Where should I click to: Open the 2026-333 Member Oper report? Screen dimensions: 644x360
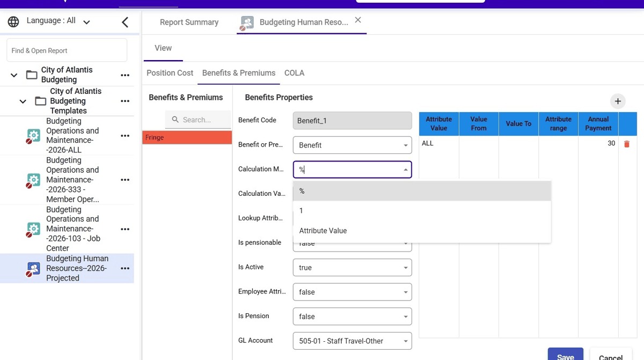tap(72, 180)
